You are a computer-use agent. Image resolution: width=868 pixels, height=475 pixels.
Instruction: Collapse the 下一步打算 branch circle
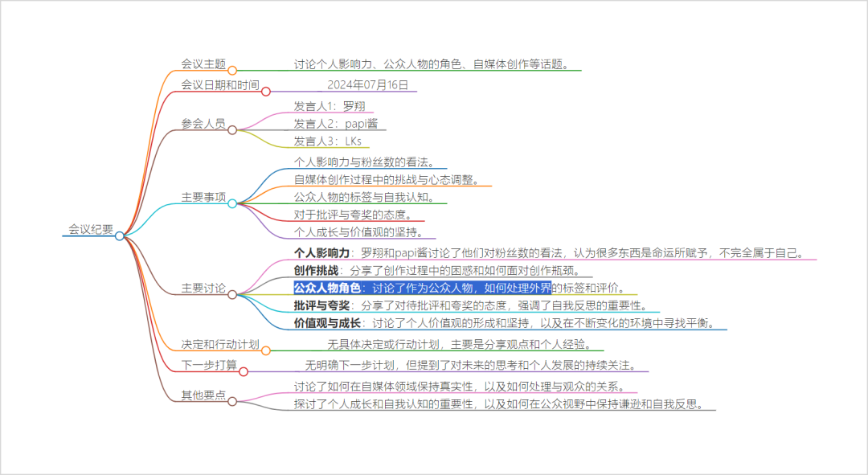tap(244, 371)
